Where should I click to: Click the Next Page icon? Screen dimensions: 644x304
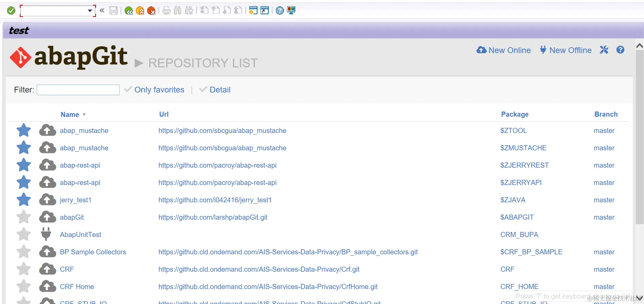pyautogui.click(x=227, y=10)
